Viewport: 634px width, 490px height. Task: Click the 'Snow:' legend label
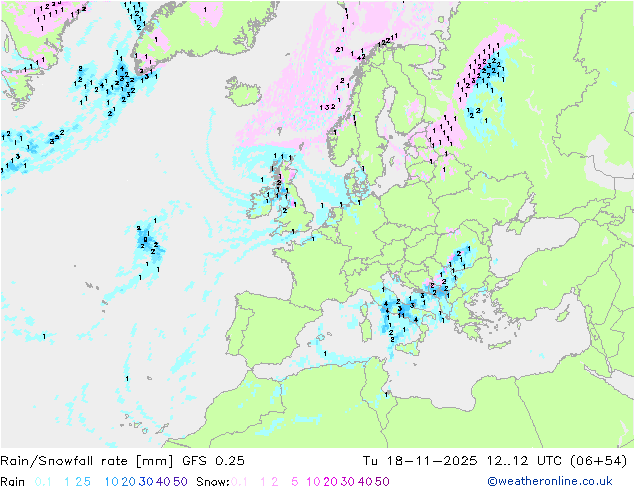[x=213, y=482]
